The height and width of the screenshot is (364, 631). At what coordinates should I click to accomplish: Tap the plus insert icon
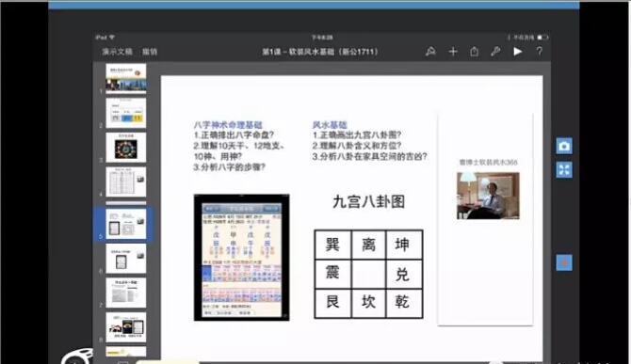tap(453, 52)
